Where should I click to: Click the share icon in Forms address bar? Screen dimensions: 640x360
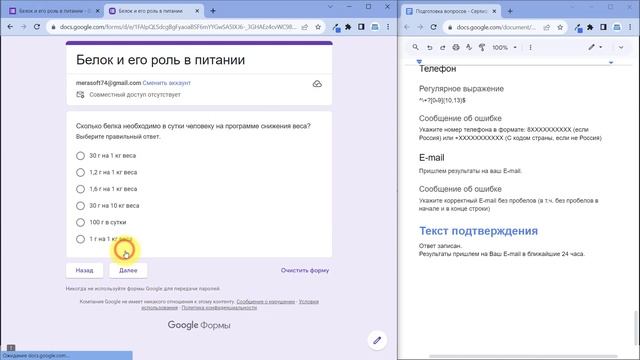[x=304, y=27]
